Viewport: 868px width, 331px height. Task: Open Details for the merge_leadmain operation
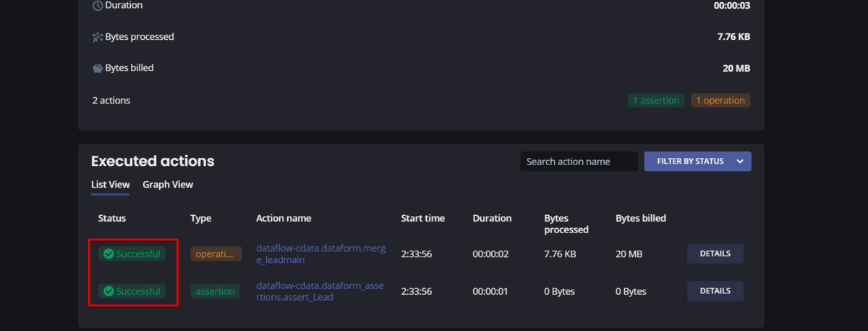pyautogui.click(x=715, y=254)
